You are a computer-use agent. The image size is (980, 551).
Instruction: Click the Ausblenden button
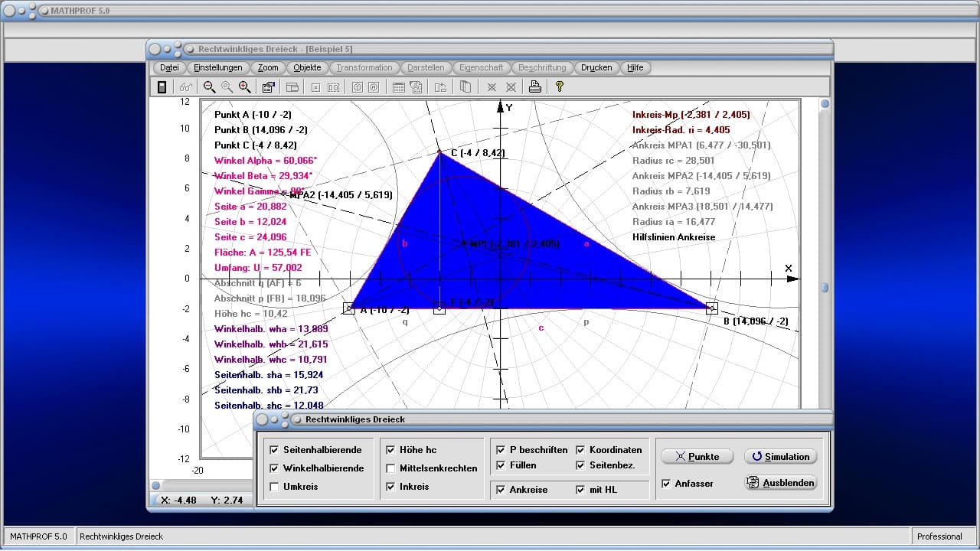pos(780,483)
